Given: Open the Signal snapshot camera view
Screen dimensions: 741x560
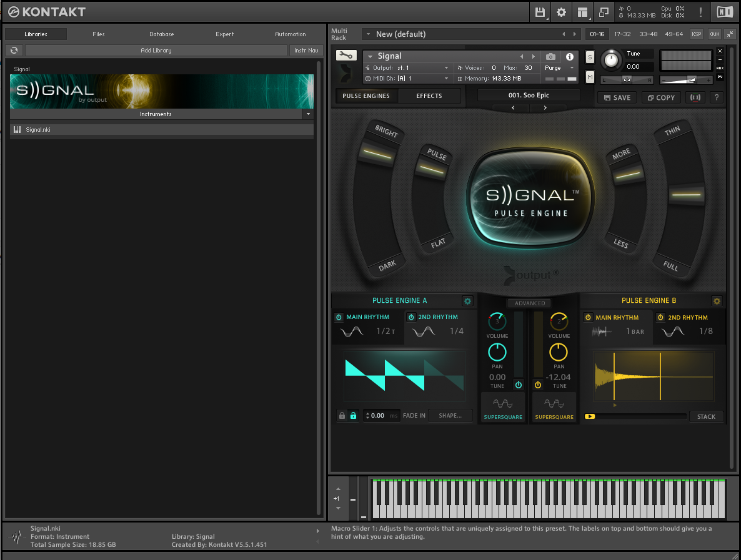Looking at the screenshot, I should tap(550, 57).
